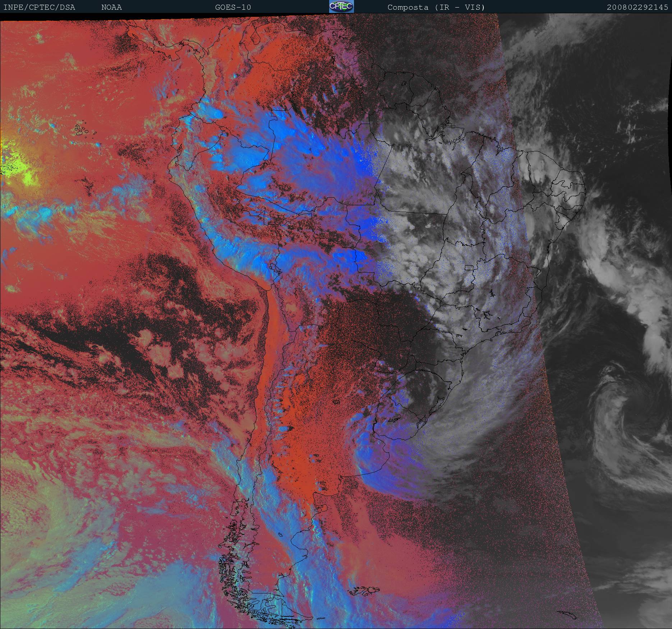The width and height of the screenshot is (672, 629).
Task: Click the CPTEC logo in the header
Action: (341, 6)
